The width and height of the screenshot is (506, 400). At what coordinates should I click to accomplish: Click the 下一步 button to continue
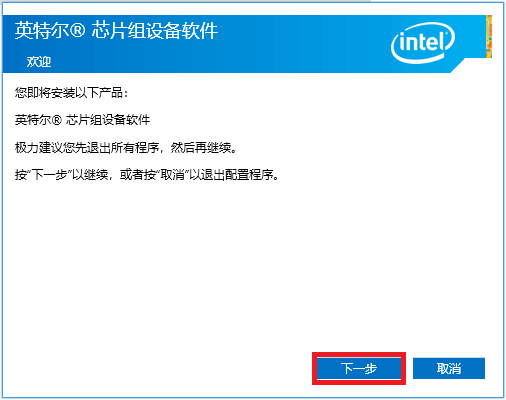click(x=359, y=368)
